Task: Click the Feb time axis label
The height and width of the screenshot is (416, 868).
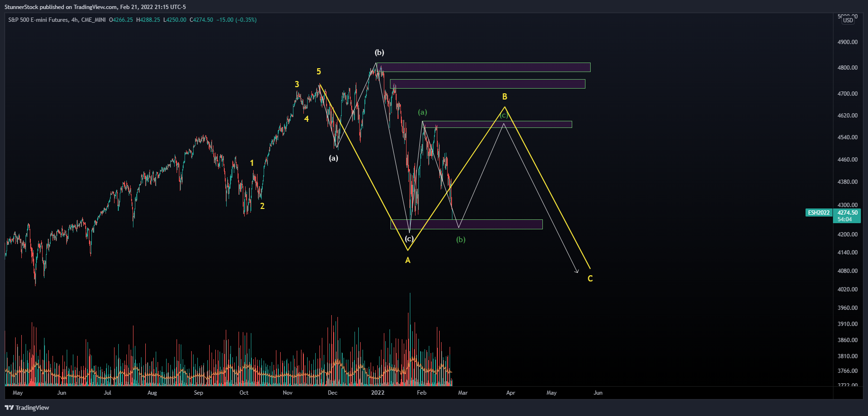Action: [422, 393]
